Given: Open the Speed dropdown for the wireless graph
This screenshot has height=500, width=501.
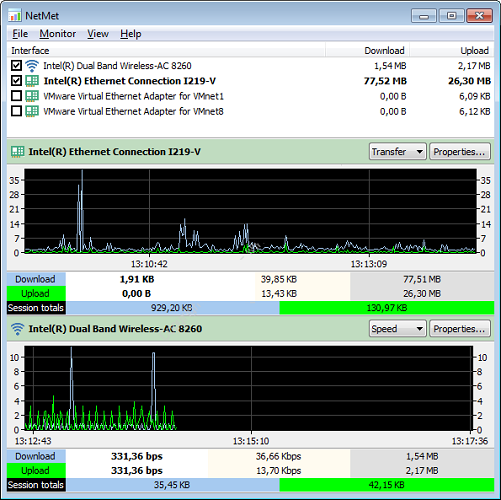Looking at the screenshot, I should [398, 329].
